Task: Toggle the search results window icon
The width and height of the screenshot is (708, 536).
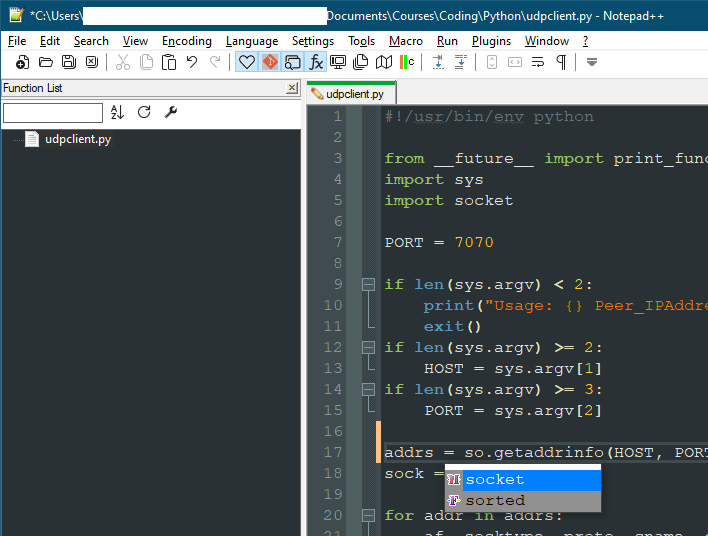Action: [x=293, y=62]
